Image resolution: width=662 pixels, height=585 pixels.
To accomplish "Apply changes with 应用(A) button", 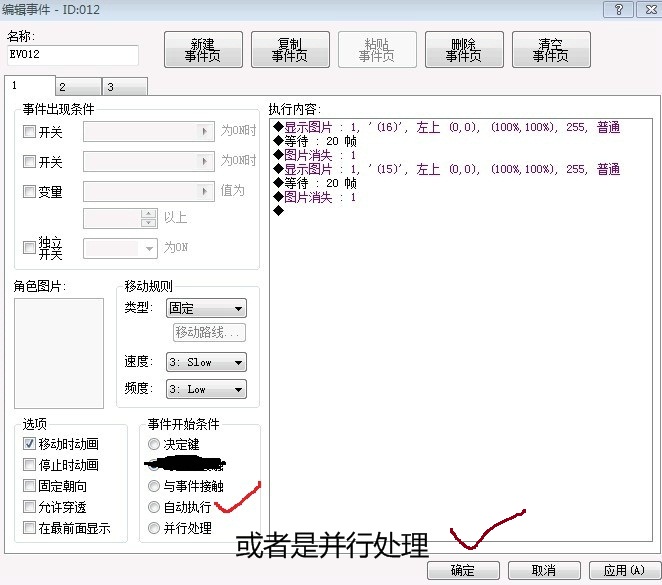I will pyautogui.click(x=625, y=571).
